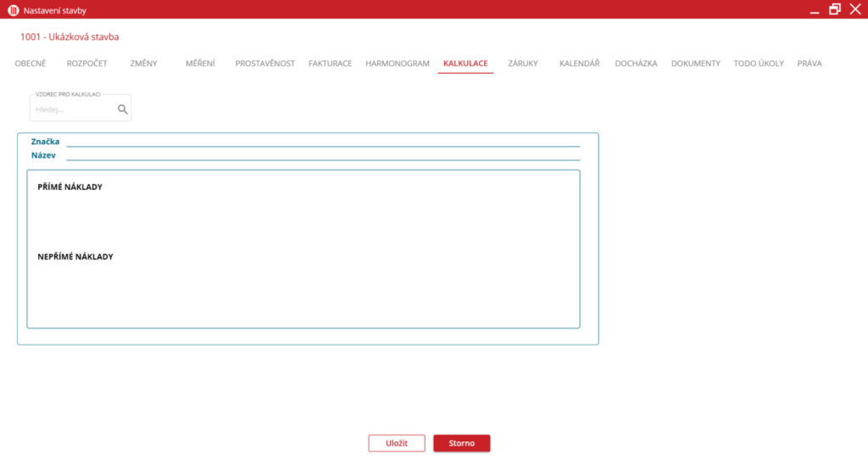Cancel with the Storno button
This screenshot has height=465, width=868.
461,443
